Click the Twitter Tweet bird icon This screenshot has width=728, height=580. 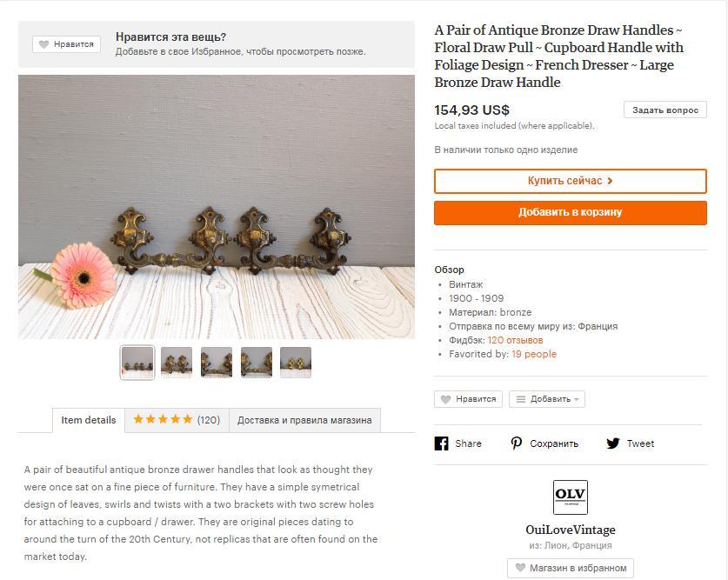tap(613, 443)
